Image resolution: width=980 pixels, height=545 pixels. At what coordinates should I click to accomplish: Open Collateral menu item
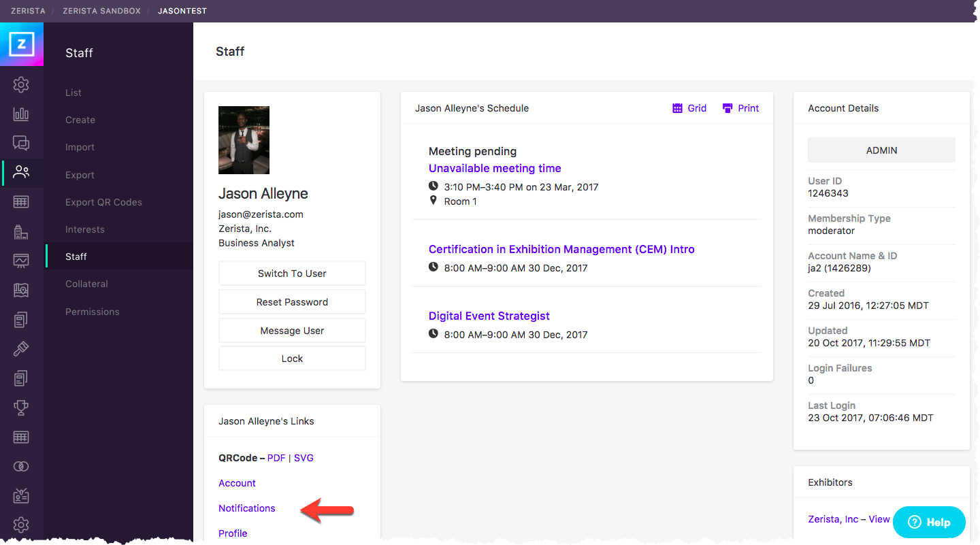tap(86, 284)
